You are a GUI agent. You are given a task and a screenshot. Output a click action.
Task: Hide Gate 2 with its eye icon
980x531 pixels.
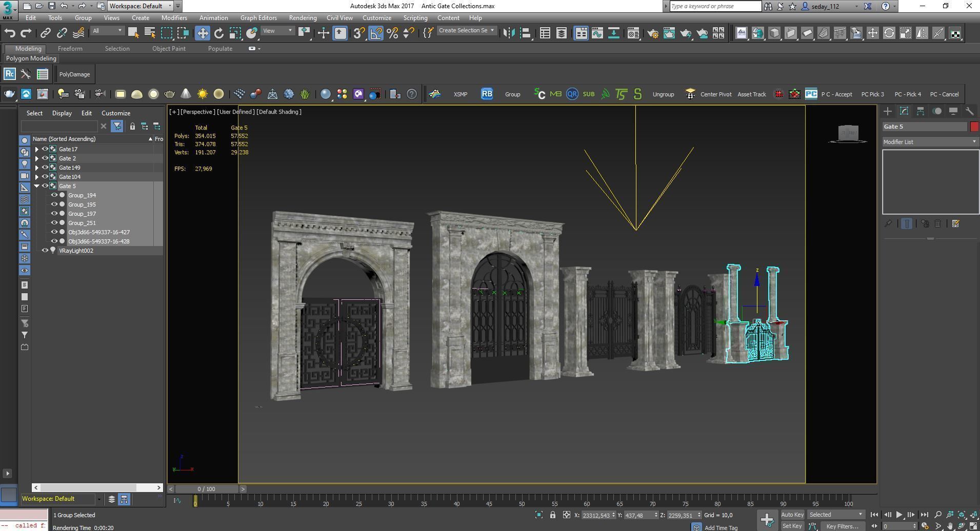pyautogui.click(x=45, y=158)
